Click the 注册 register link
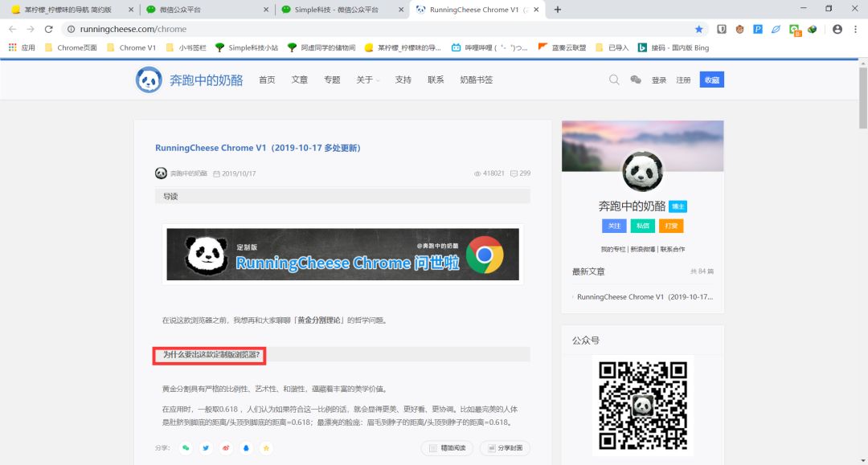The image size is (868, 465). [x=683, y=80]
